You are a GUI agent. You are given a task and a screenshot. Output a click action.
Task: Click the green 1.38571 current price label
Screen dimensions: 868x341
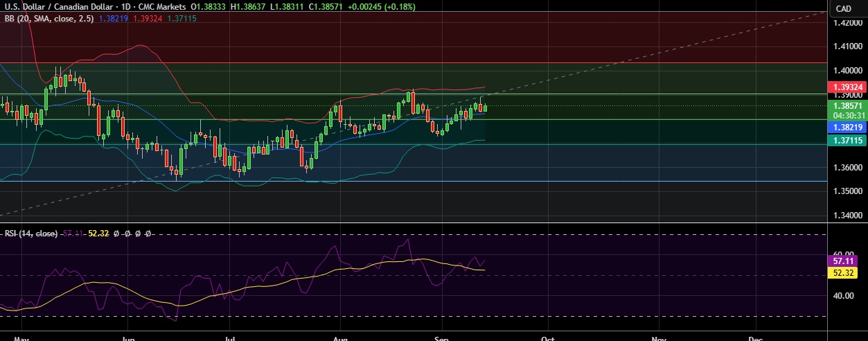click(x=847, y=105)
